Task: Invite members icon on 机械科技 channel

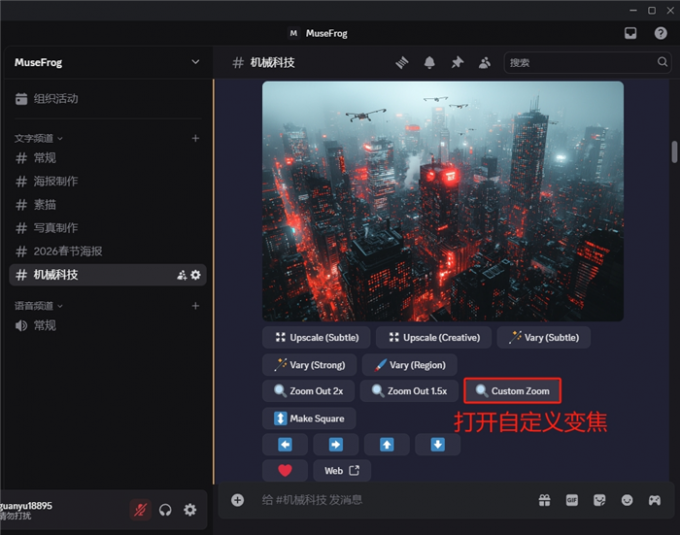Action: point(182,275)
